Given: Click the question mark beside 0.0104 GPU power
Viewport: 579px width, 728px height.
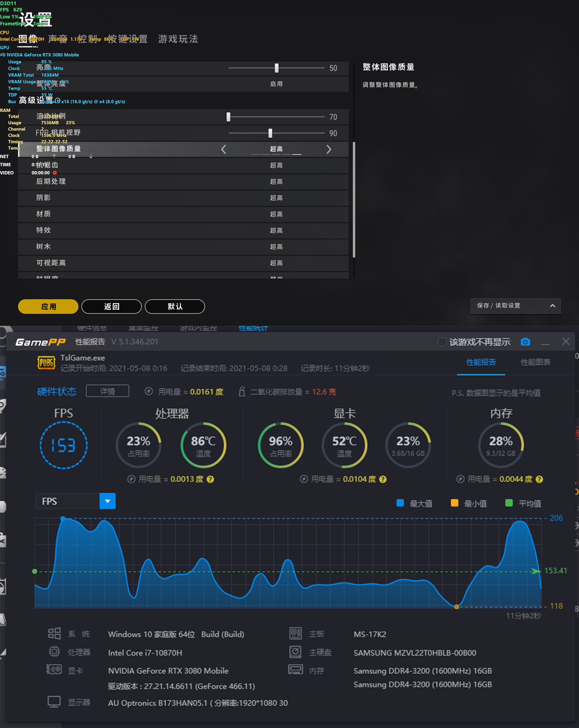Looking at the screenshot, I should (383, 479).
